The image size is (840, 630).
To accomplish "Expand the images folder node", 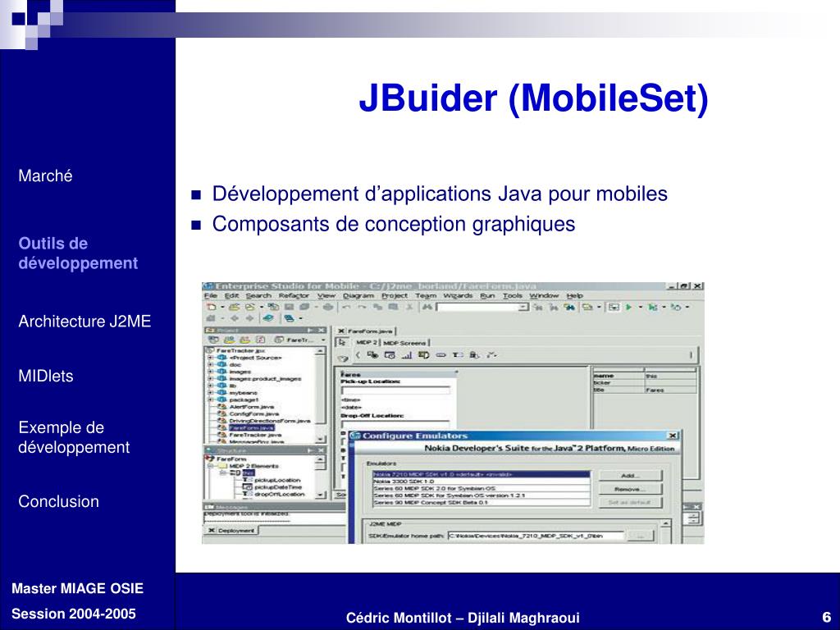I will pyautogui.click(x=210, y=372).
